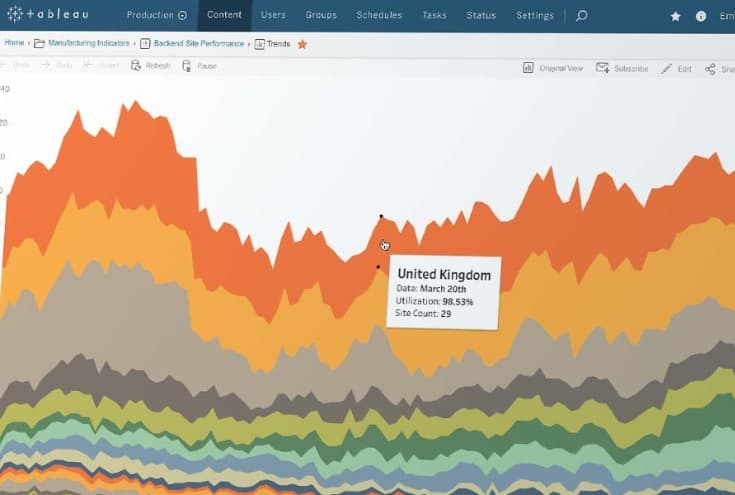
Task: Click the Edit pencil icon
Action: tap(666, 69)
